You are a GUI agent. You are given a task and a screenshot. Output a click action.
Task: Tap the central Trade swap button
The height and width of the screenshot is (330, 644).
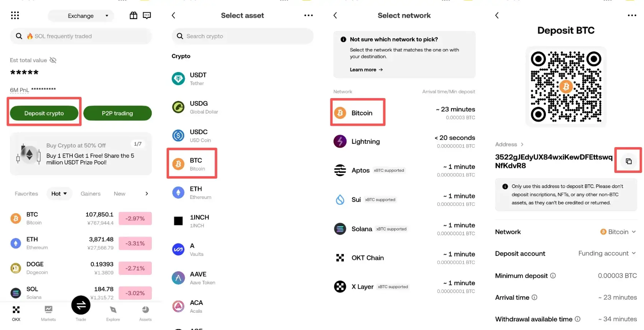[x=81, y=305]
